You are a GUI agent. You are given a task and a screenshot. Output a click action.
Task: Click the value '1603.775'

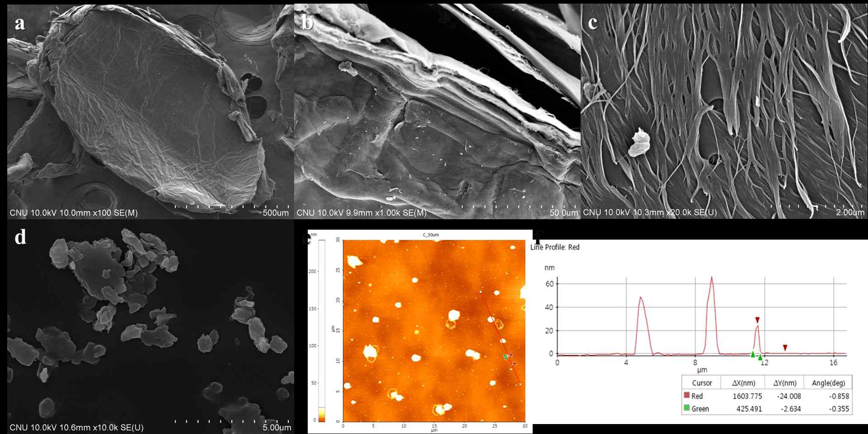(x=748, y=396)
